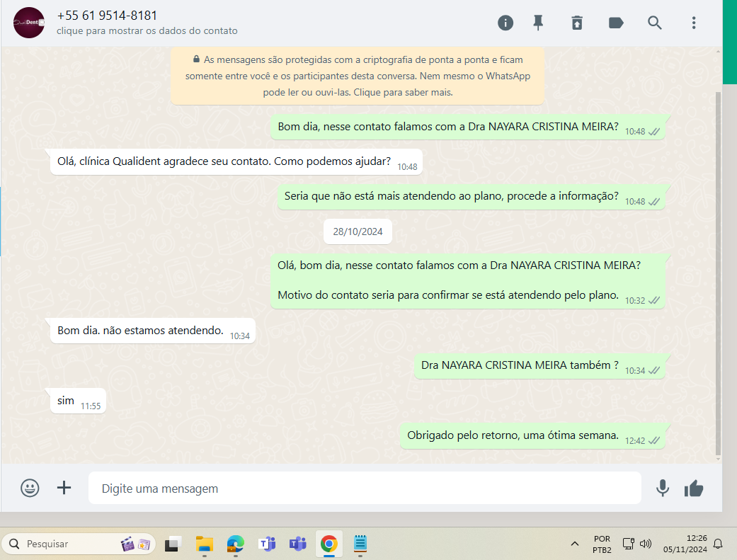
Task: Open the three-dot options menu
Action: tap(694, 23)
